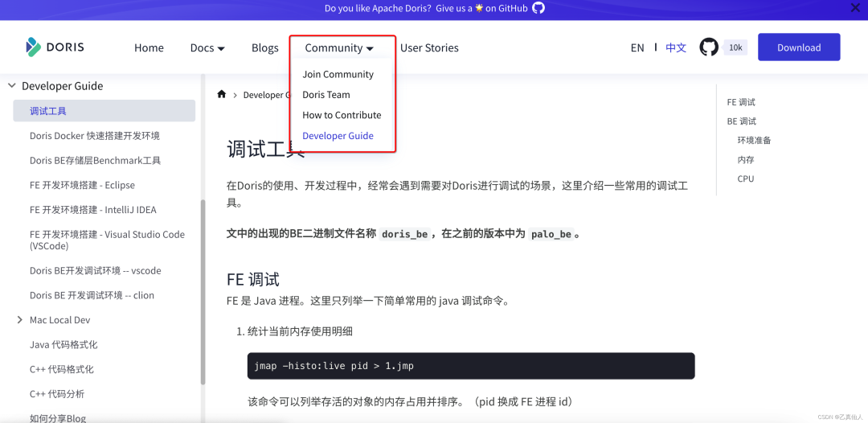Open Doris BE 开发调试环境 -- clion

[92, 295]
